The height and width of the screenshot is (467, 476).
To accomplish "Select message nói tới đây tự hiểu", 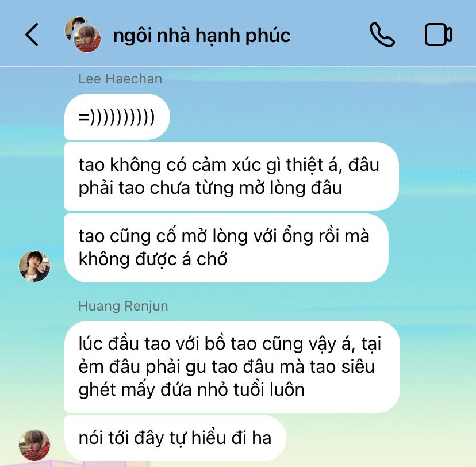I will coord(175,438).
